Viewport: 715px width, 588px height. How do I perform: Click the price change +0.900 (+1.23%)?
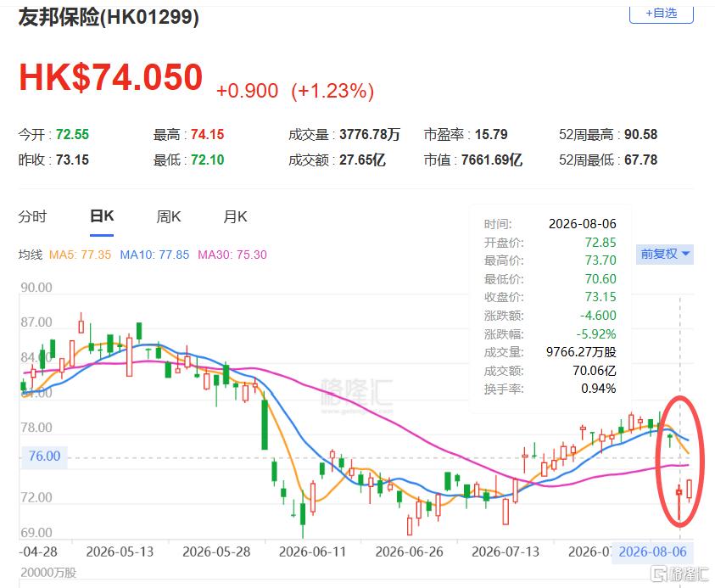tap(295, 91)
